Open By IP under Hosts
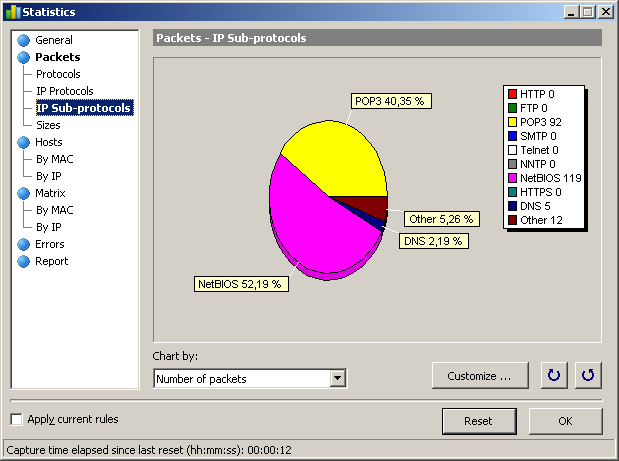The width and height of the screenshot is (619, 461). click(x=49, y=176)
